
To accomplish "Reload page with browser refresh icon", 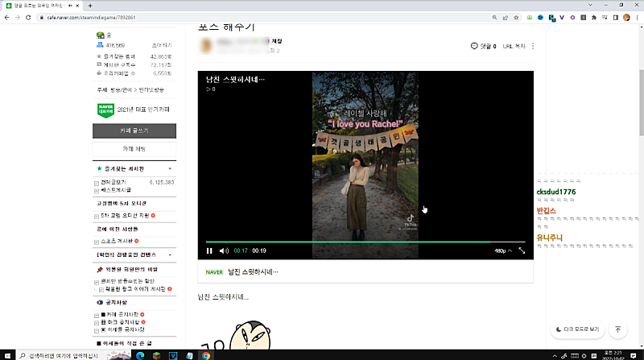I will 28,18.
